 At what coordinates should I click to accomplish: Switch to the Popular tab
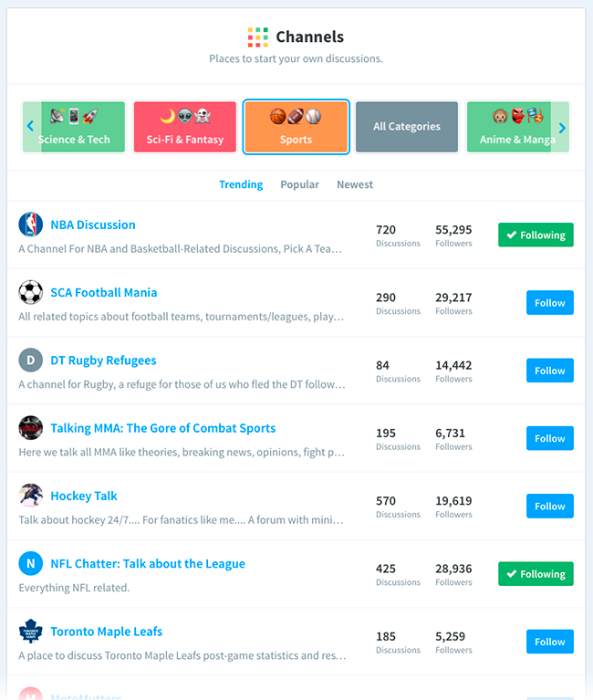point(299,185)
